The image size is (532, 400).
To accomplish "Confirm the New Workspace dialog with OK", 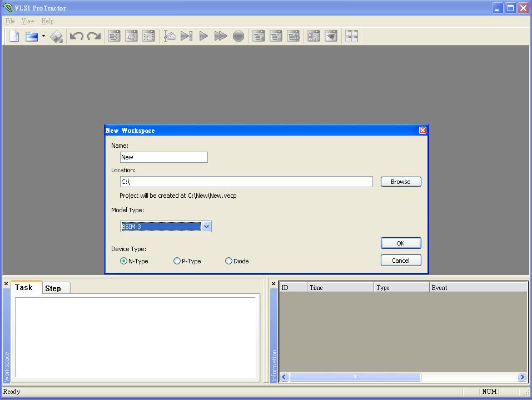I will pyautogui.click(x=400, y=243).
